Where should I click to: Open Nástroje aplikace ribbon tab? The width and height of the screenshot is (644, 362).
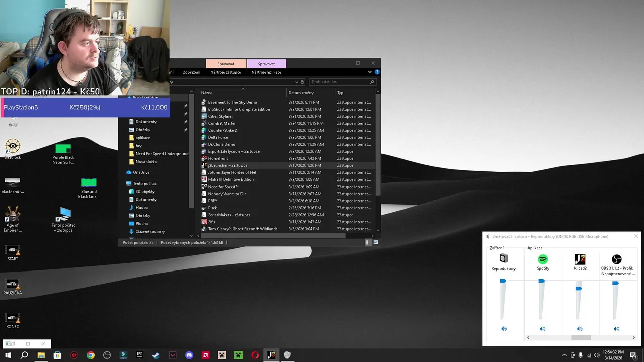coord(266,72)
